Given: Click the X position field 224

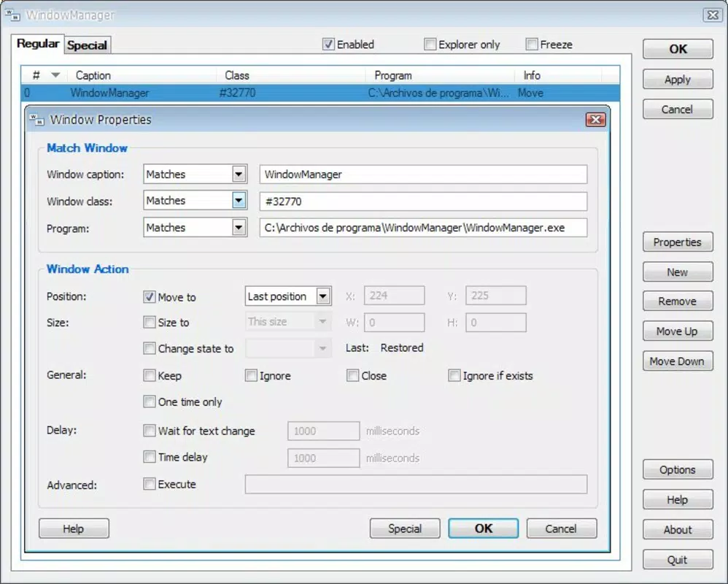Looking at the screenshot, I should pyautogui.click(x=394, y=296).
